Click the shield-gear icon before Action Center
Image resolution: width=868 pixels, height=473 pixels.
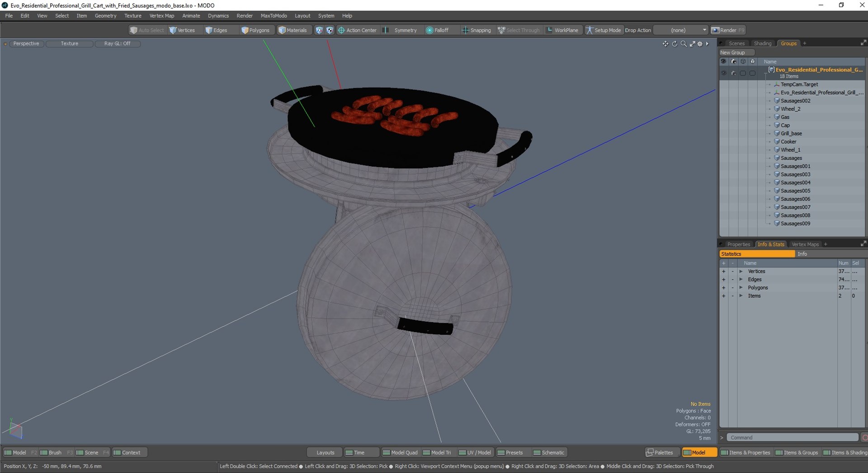click(x=330, y=30)
